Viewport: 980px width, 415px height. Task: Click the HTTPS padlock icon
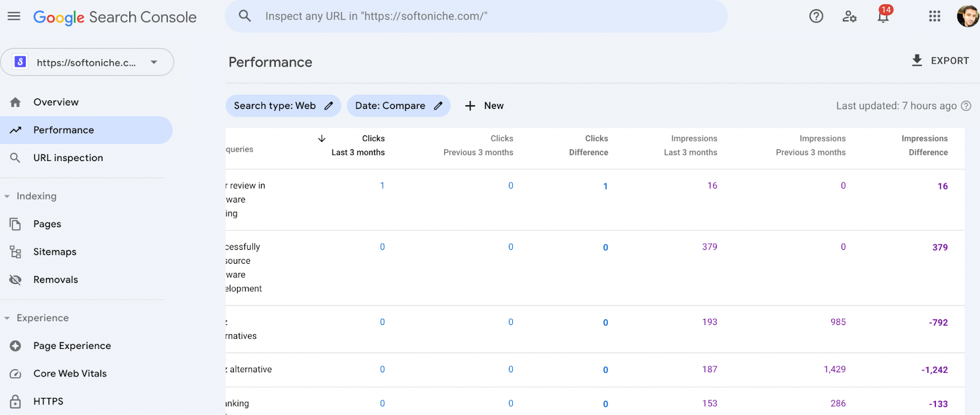15,402
